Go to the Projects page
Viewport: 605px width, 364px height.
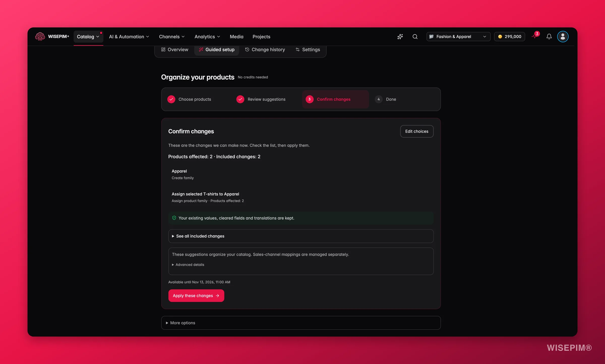point(261,37)
